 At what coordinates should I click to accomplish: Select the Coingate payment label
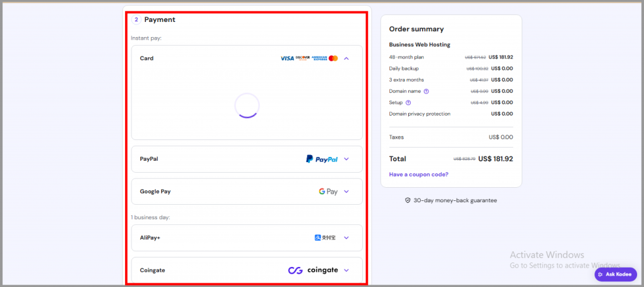tap(152, 271)
